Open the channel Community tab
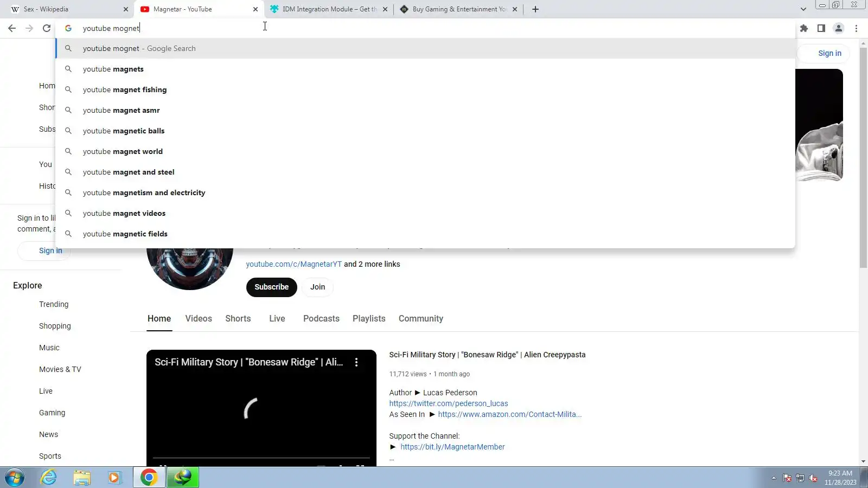Viewport: 868px width, 488px height. pos(421,318)
